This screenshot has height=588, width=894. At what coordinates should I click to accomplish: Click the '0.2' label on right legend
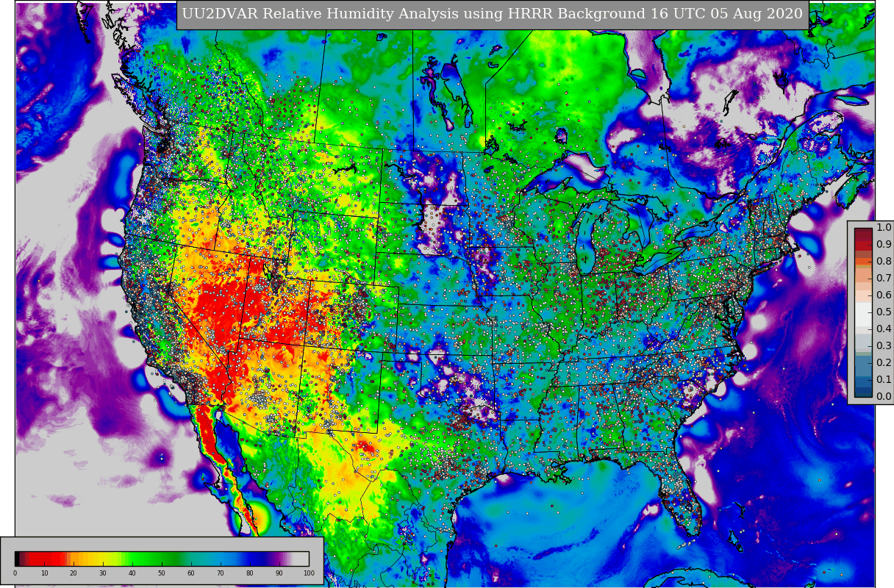[884, 363]
